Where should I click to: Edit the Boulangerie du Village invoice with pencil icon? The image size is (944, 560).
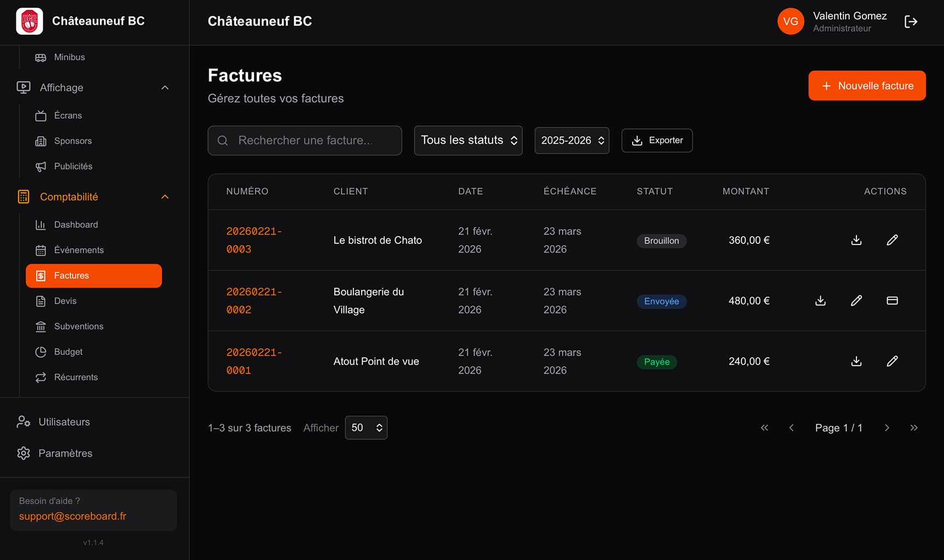pos(856,301)
